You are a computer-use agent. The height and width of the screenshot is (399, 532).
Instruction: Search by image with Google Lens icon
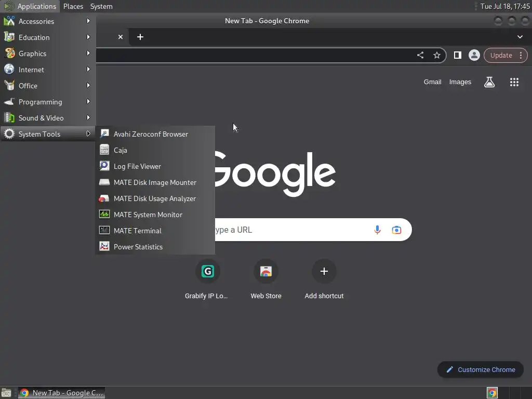tap(396, 230)
